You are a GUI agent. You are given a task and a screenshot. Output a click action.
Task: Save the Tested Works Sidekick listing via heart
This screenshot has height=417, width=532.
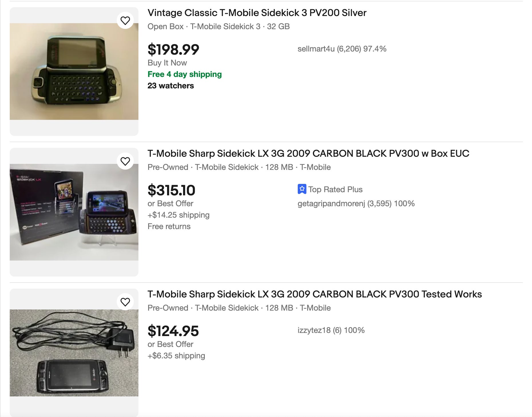[125, 302]
